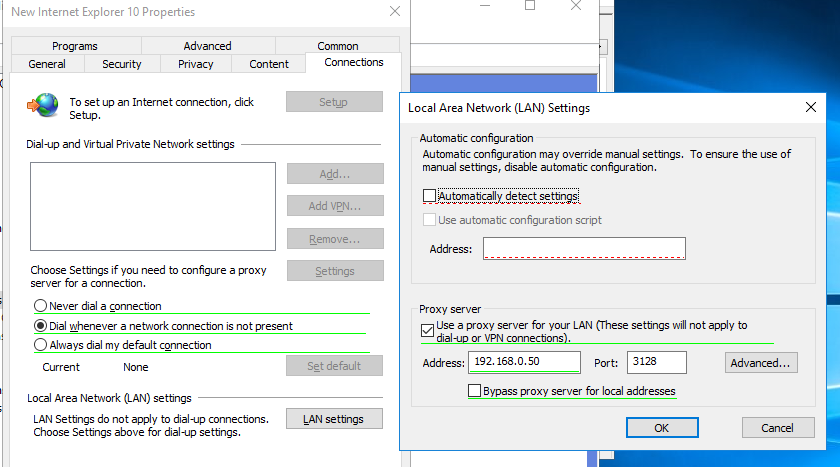Image resolution: width=840 pixels, height=467 pixels.
Task: Cancel the LAN Settings dialog
Action: [x=778, y=427]
